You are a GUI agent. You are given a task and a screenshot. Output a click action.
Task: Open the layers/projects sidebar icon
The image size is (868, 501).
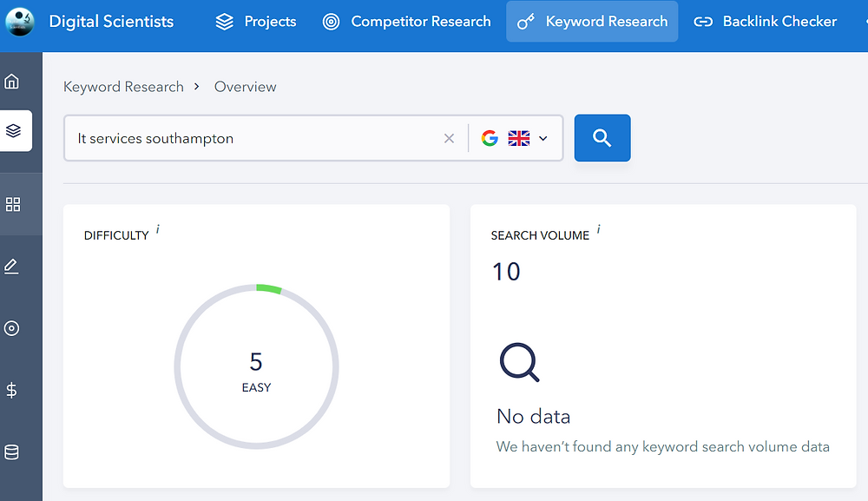coord(13,130)
